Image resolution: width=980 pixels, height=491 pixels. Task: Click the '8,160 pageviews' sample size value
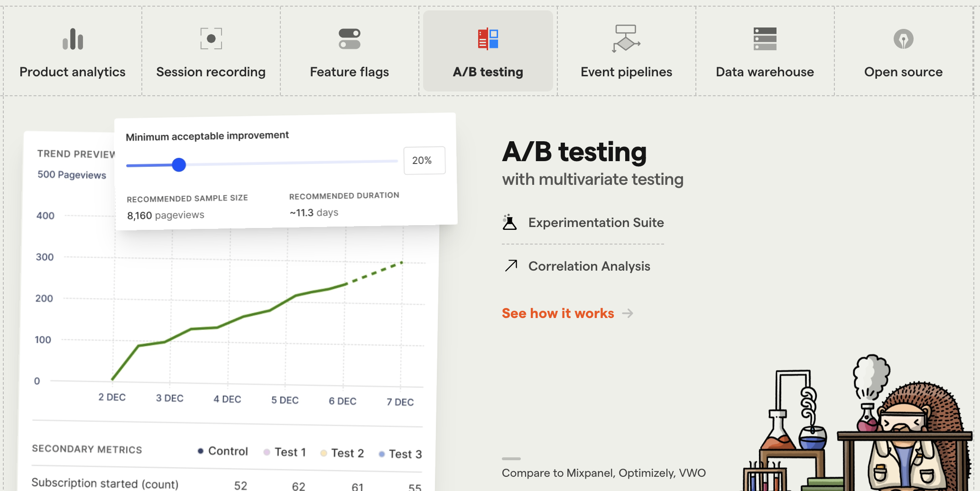click(x=166, y=215)
